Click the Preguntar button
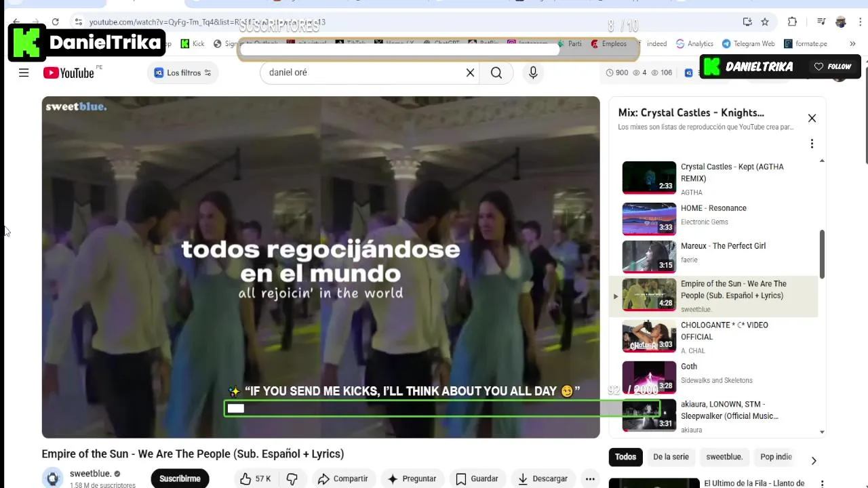Viewport: 868px width, 488px height. [412, 479]
